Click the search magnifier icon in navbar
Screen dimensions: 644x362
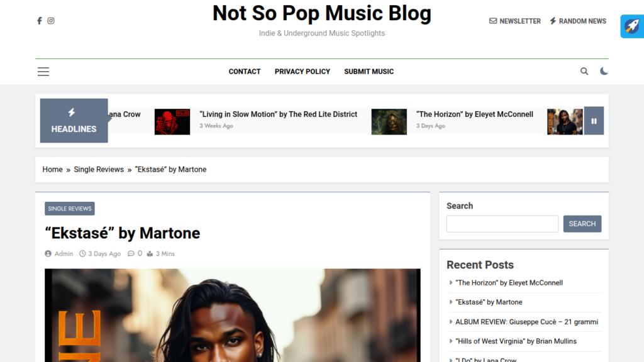pos(584,72)
